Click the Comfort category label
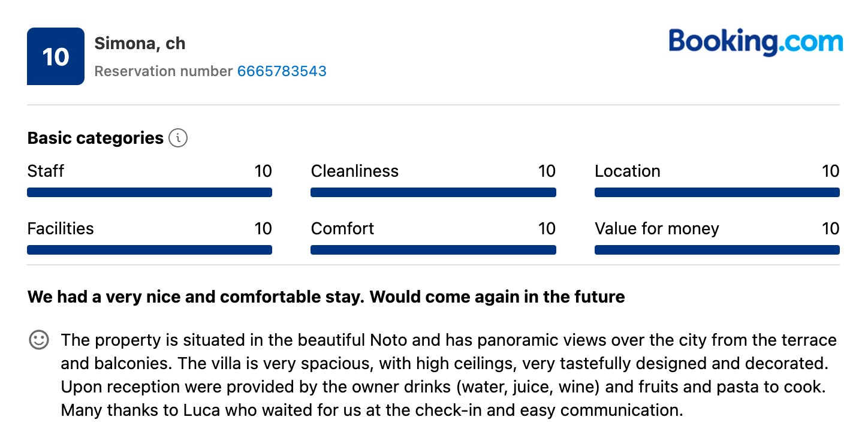The image size is (868, 441). (342, 229)
